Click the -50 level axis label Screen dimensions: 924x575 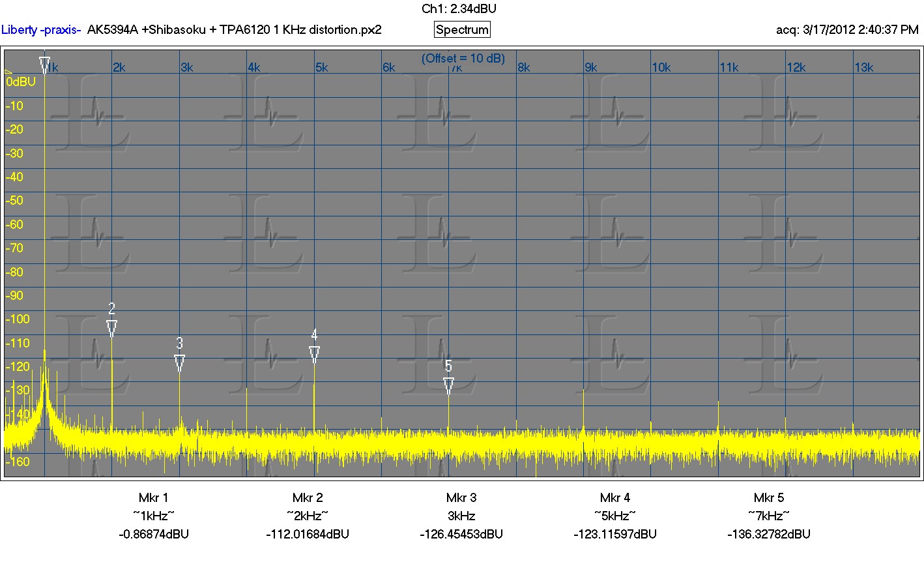pos(15,200)
